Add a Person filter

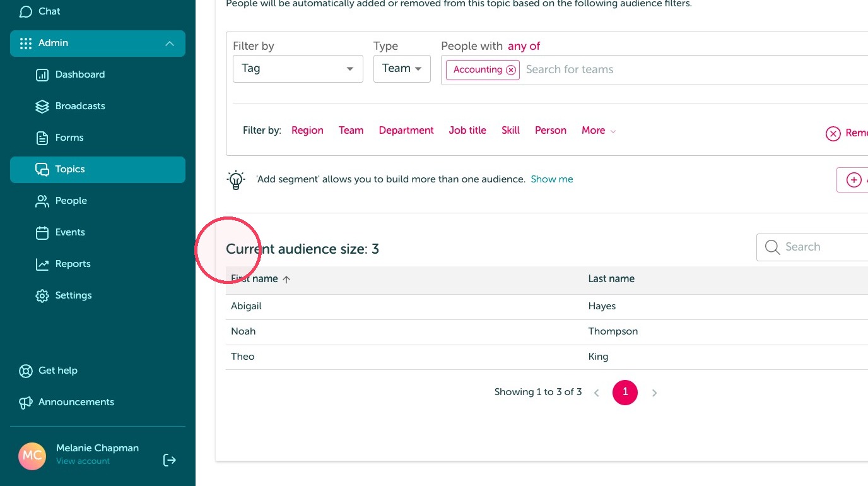(551, 131)
